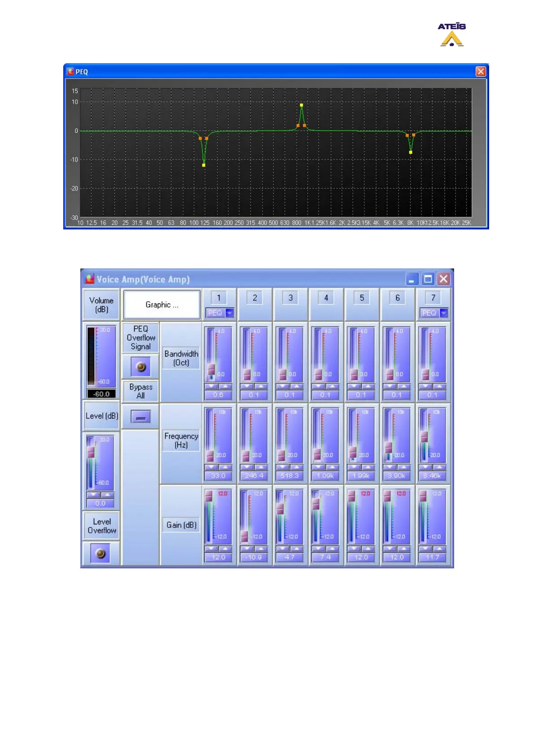Decrease band 4 gain with the down arrow
Image resolution: width=534 pixels, height=756 pixels.
pyautogui.click(x=319, y=549)
